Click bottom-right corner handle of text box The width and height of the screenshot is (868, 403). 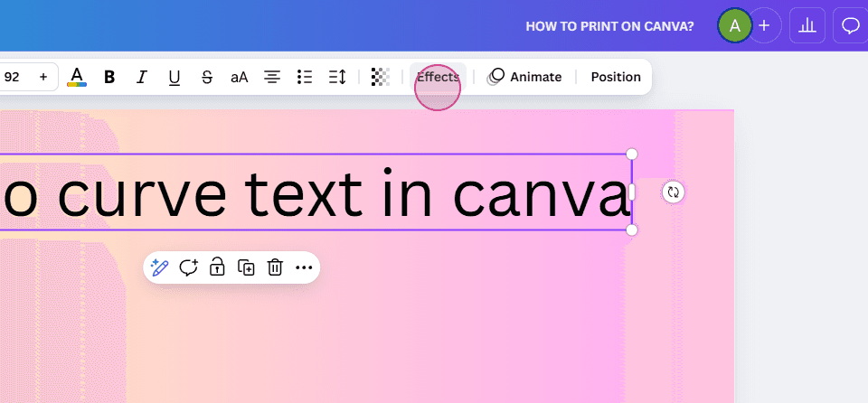point(632,230)
